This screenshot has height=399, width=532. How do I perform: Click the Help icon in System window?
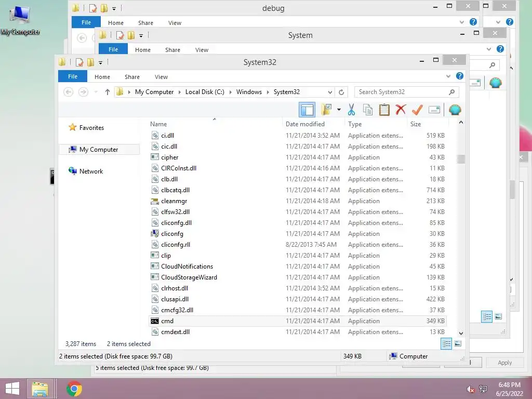pos(500,49)
